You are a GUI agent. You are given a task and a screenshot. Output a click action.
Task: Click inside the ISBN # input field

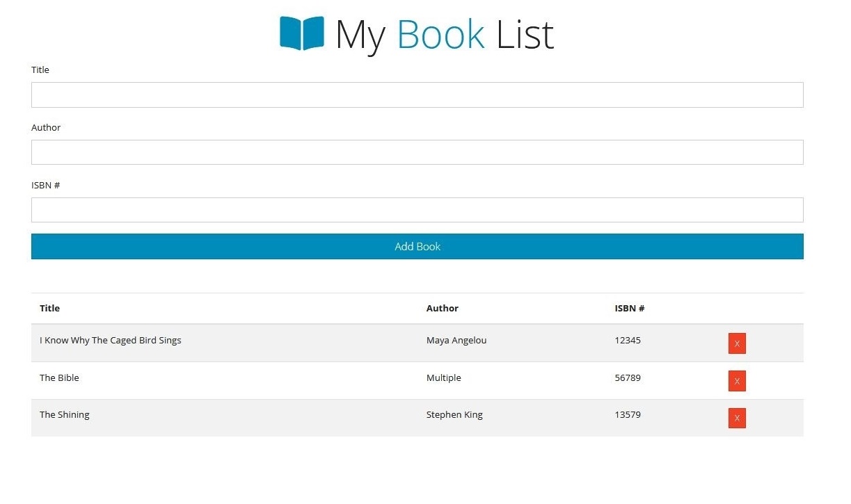click(417, 209)
